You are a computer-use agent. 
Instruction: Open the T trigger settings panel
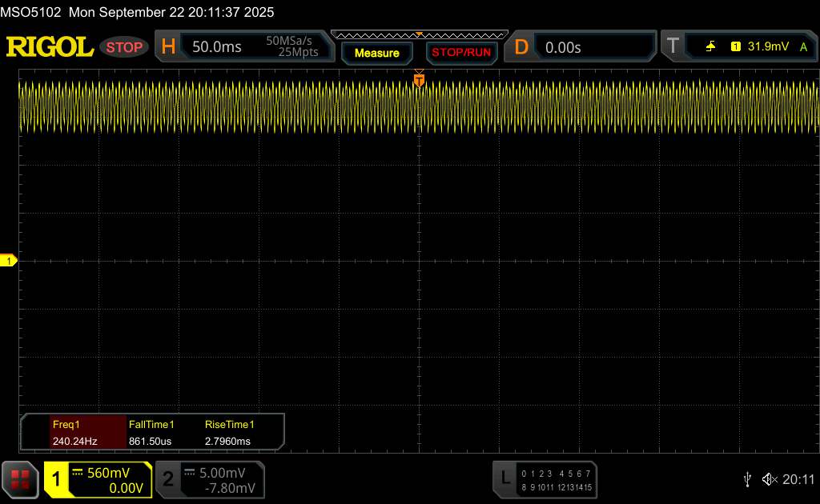point(673,47)
